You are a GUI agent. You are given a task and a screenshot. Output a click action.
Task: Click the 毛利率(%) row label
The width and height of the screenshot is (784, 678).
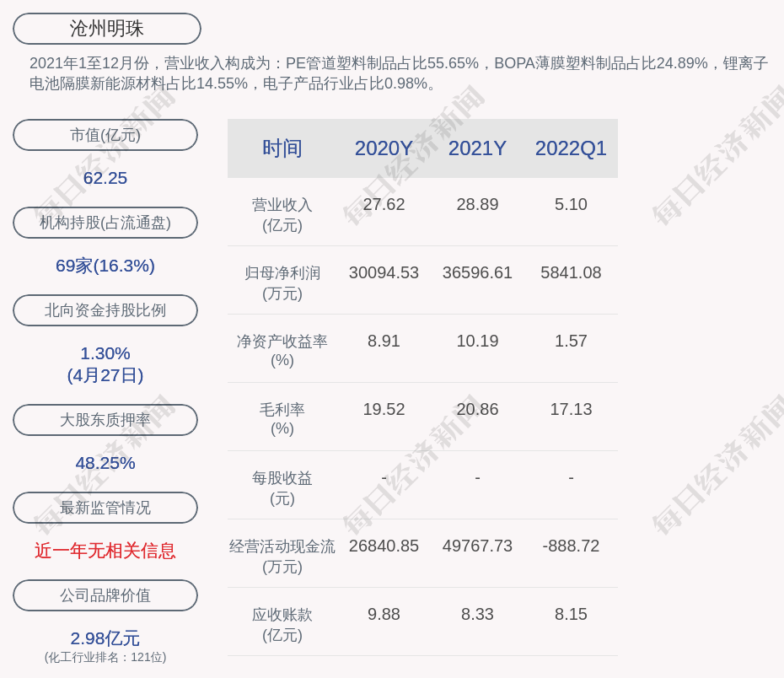click(282, 419)
